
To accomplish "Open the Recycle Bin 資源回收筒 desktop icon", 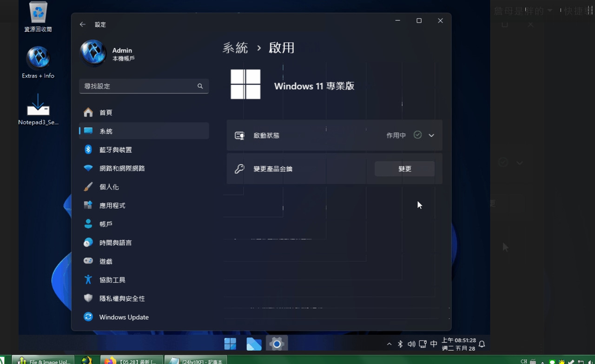I will click(38, 17).
